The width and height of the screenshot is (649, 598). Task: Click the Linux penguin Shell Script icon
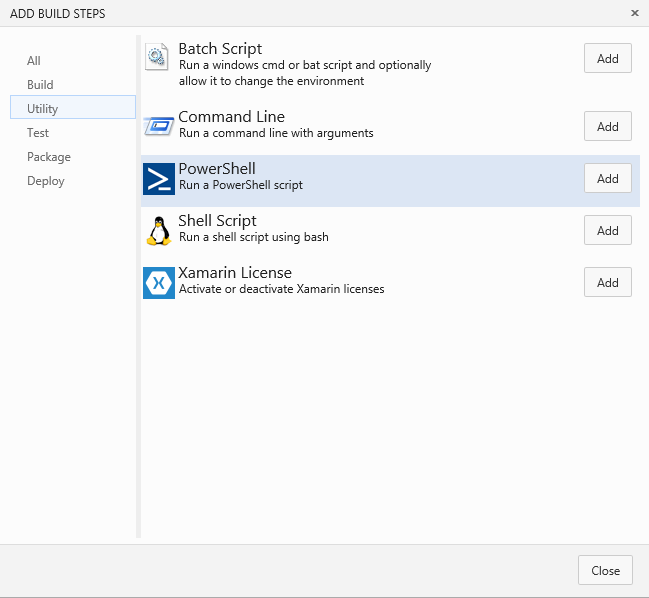159,231
